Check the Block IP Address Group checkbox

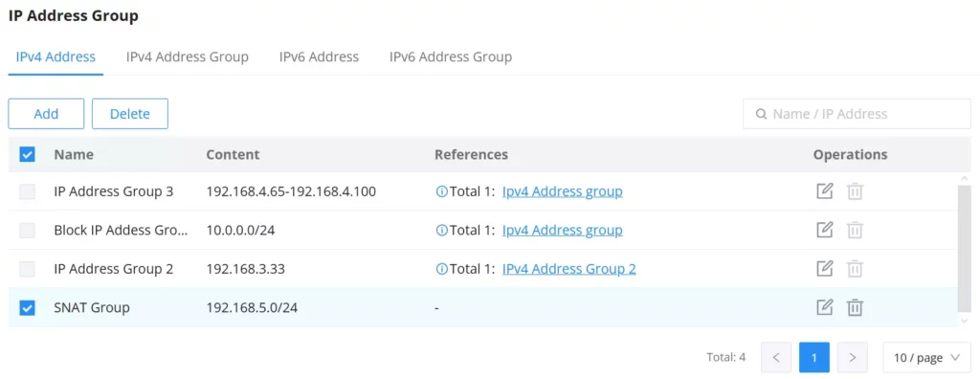pos(27,230)
